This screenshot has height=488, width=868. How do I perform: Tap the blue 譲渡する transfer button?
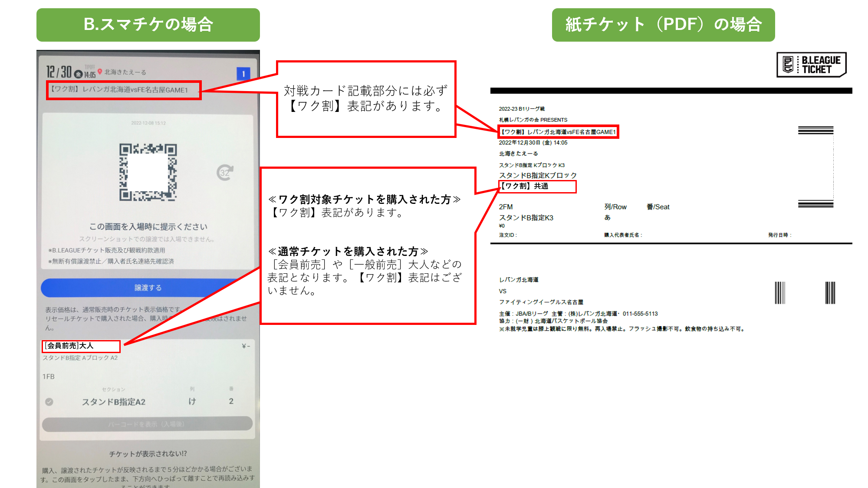click(148, 288)
